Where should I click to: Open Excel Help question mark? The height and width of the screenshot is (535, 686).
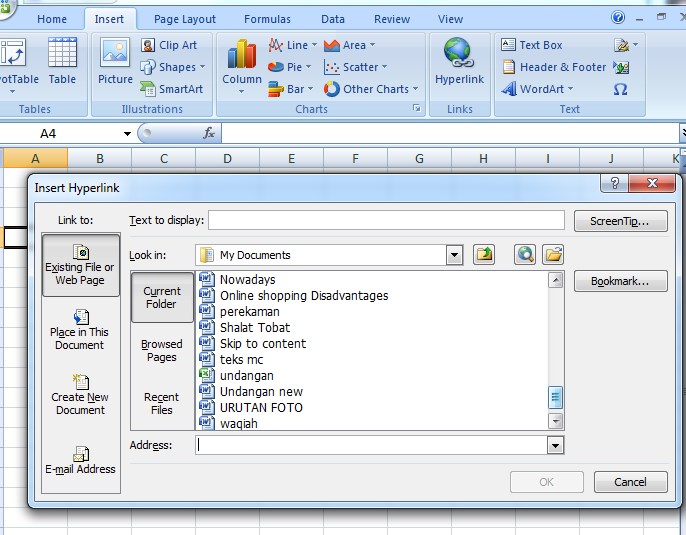click(x=618, y=17)
